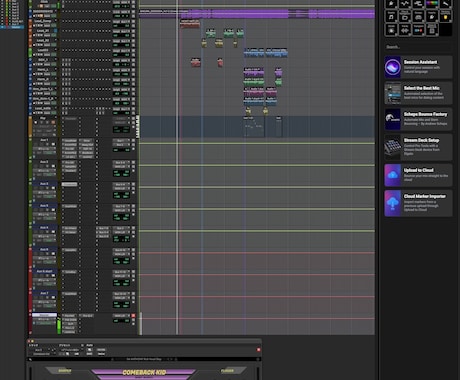Open the Session Assistant card
Image resolution: width=460 pixels, height=380 pixels.
[418, 67]
